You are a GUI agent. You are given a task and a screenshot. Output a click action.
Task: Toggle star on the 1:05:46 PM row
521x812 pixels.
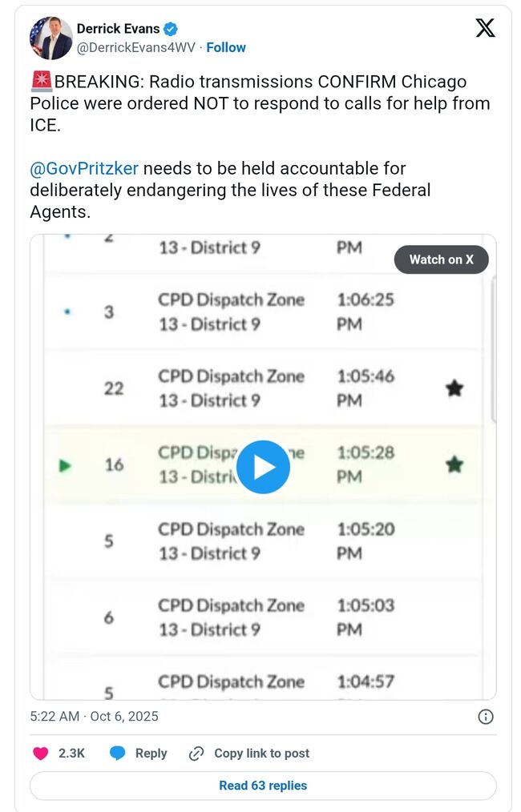454,388
